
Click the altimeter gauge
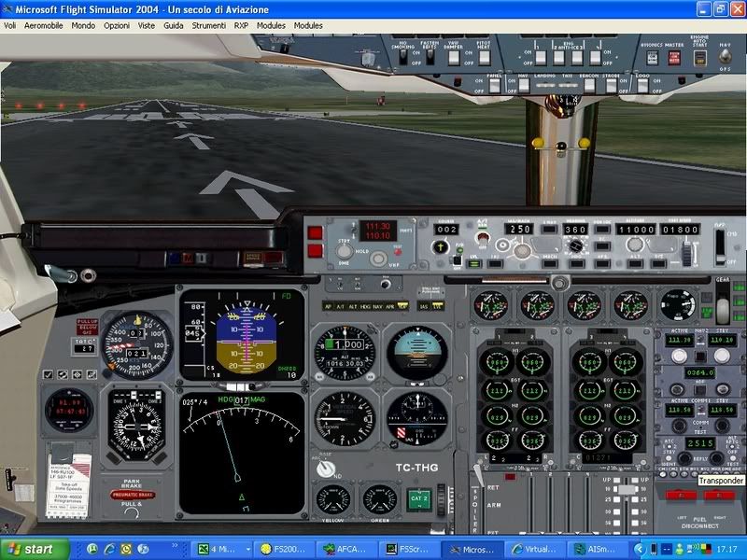(x=345, y=353)
